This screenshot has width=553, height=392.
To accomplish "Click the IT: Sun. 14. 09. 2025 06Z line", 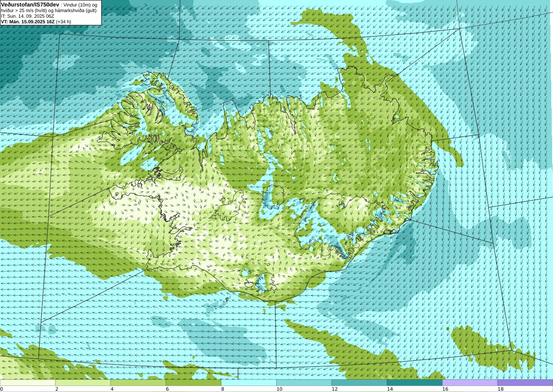I will 27,16.
